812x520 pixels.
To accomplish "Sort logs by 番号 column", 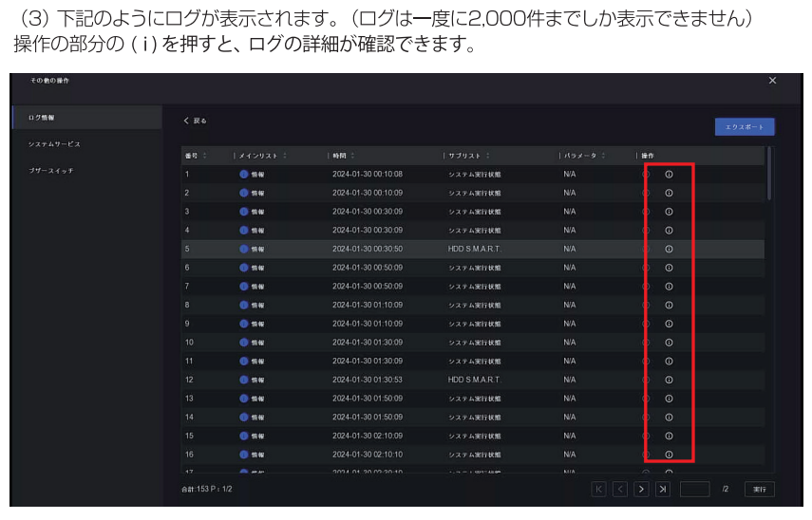I will coord(196,156).
